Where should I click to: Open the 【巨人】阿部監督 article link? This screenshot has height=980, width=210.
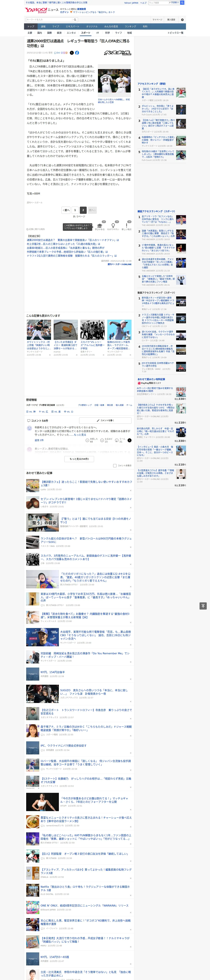[84, 854]
